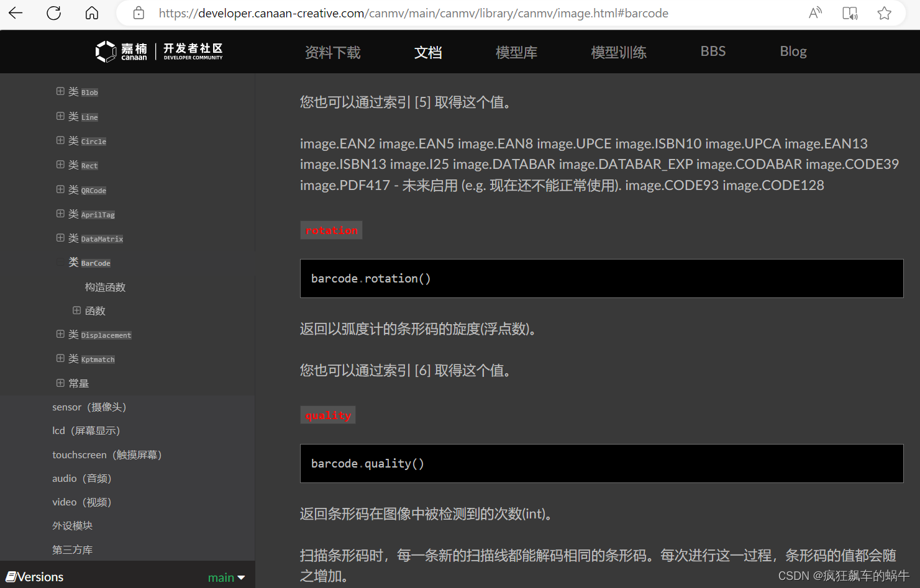Expand the 常量 tree node
Screen dimensions: 920x588
[x=60, y=383]
